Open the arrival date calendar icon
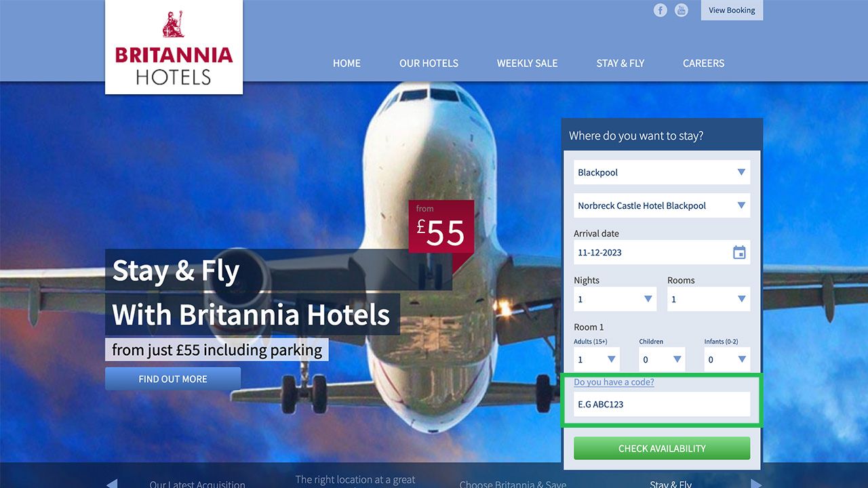 739,253
